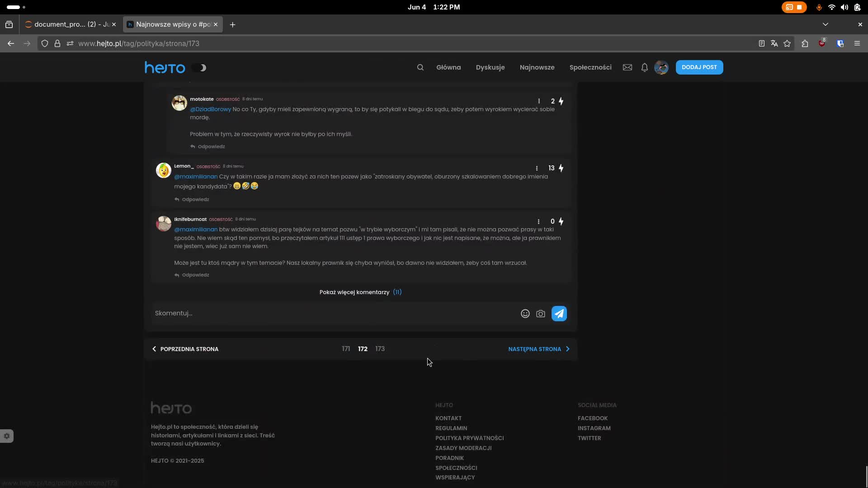Open the notifications bell icon
The image size is (868, 488).
click(645, 67)
